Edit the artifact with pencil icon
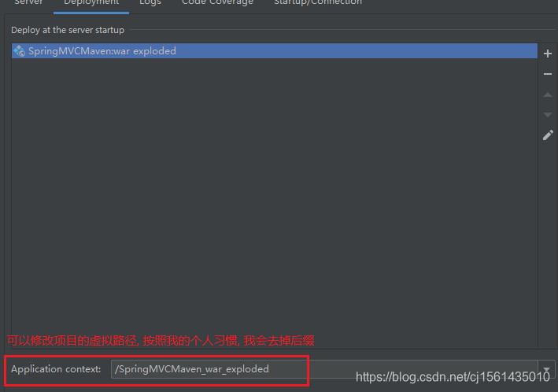 (548, 135)
